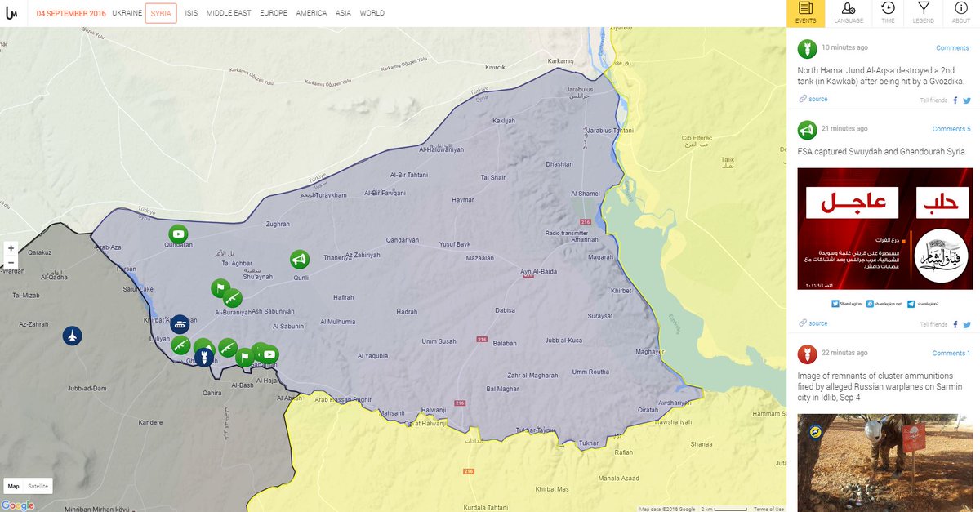Go to the America map
Image resolution: width=980 pixels, height=512 pixels.
point(311,13)
